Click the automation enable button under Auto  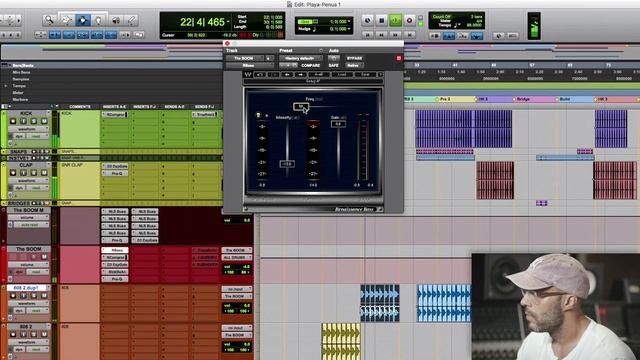click(333, 58)
